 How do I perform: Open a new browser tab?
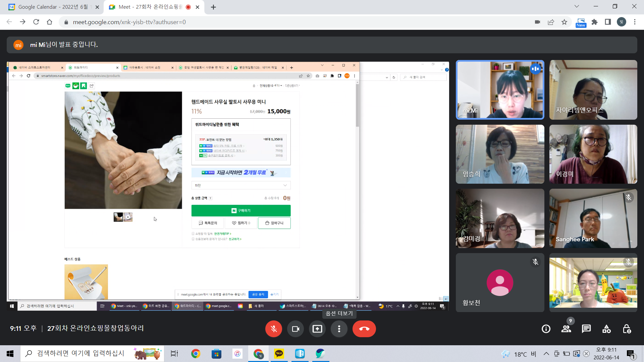(213, 7)
